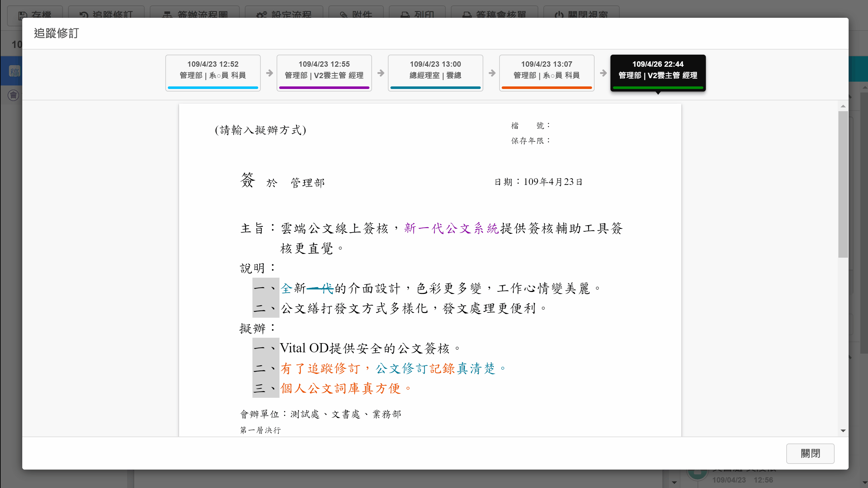868x488 pixels.
Task: Click scroll-up arrow of document scrollbar
Action: click(x=843, y=106)
